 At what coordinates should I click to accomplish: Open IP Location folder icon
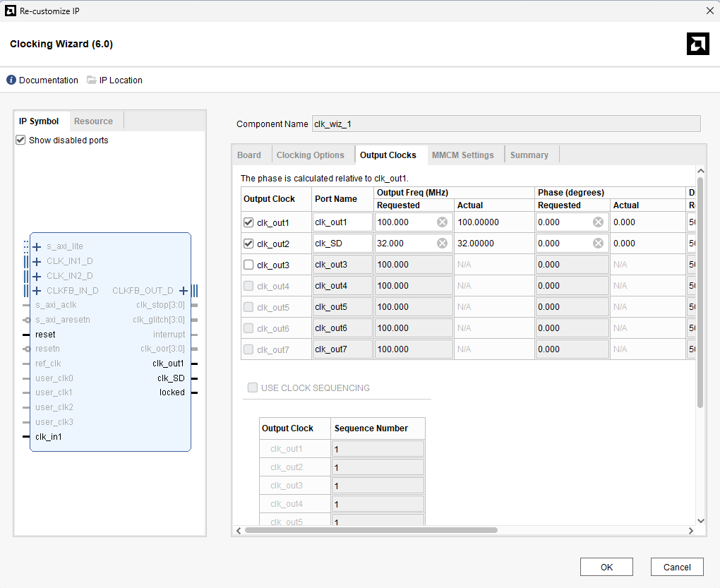(x=92, y=80)
